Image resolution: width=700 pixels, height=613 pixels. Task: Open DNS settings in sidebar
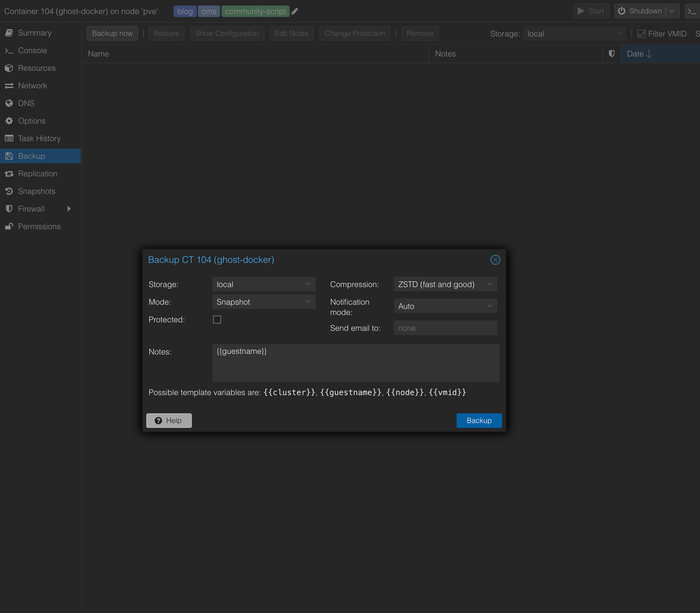coord(26,103)
